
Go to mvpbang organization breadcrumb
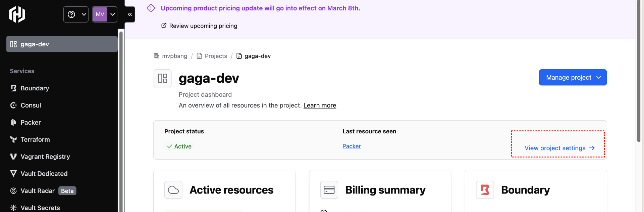pos(174,56)
